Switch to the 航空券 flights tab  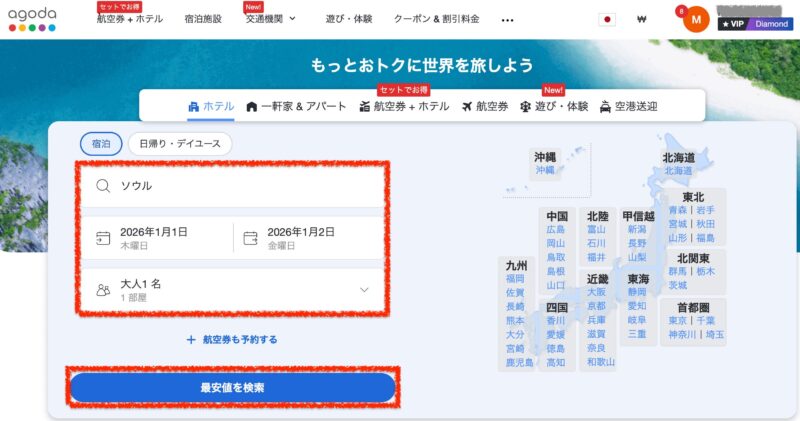pos(485,107)
